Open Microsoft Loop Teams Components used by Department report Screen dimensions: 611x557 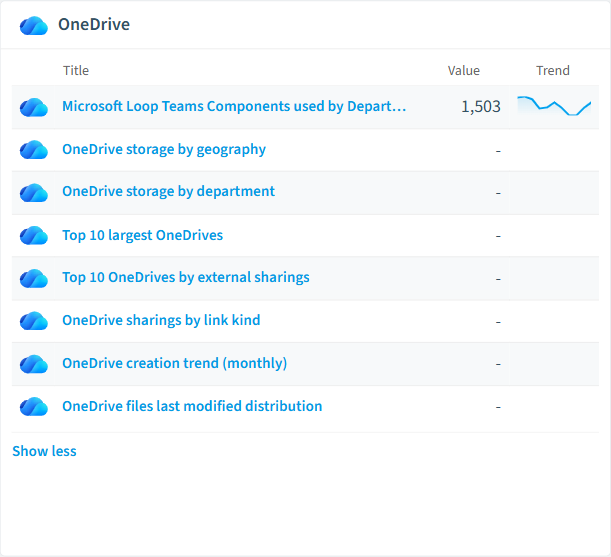[234, 106]
